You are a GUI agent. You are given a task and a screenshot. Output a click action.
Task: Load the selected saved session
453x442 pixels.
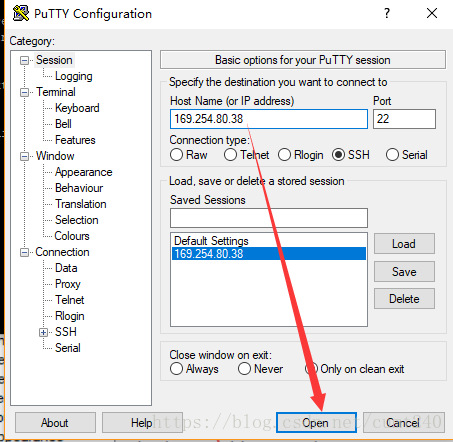point(404,244)
